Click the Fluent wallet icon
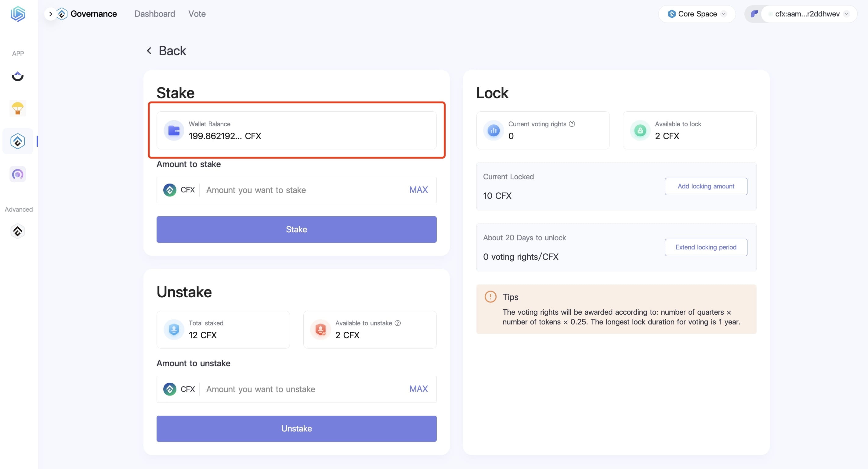The height and width of the screenshot is (469, 868). 754,14
